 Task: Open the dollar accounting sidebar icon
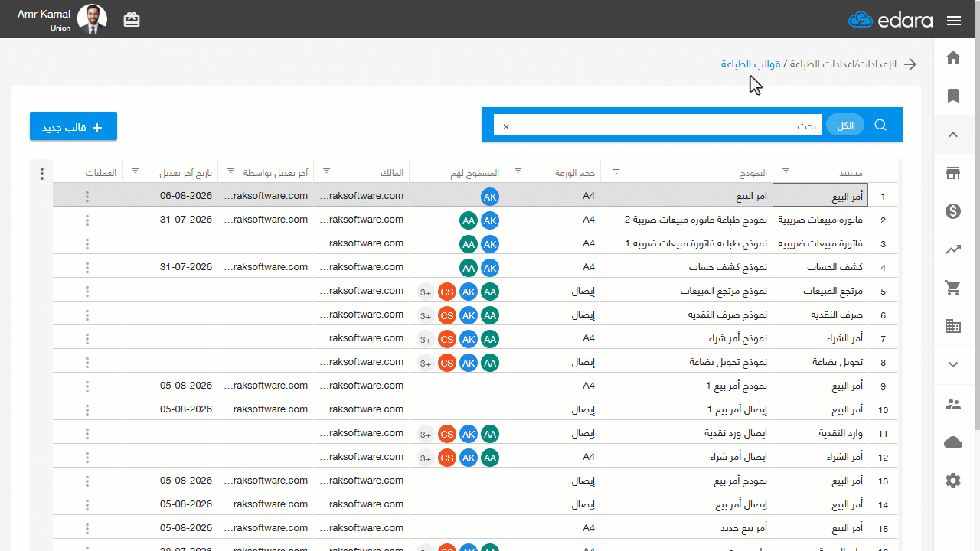point(953,211)
